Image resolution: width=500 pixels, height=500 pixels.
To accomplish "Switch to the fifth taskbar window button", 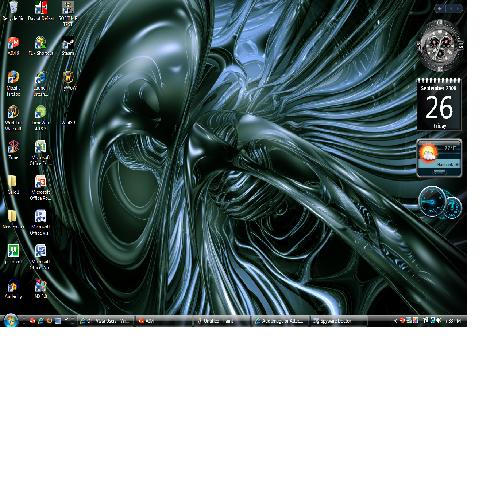I will click(339, 321).
